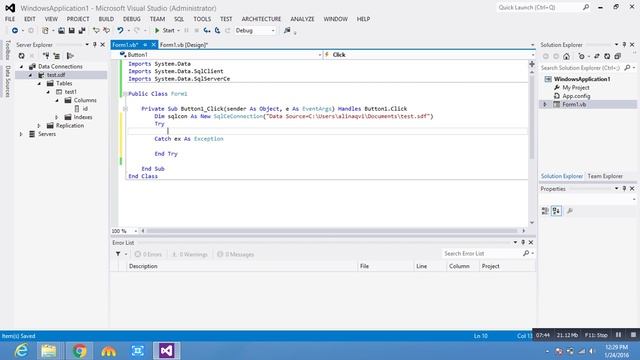Open the Toolbox side tab
640x360 pixels.
(x=7, y=50)
